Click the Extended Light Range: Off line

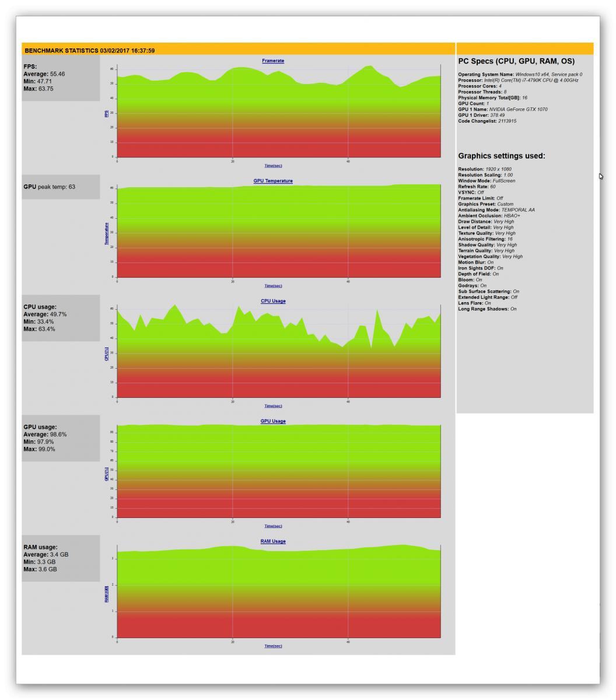(x=488, y=297)
